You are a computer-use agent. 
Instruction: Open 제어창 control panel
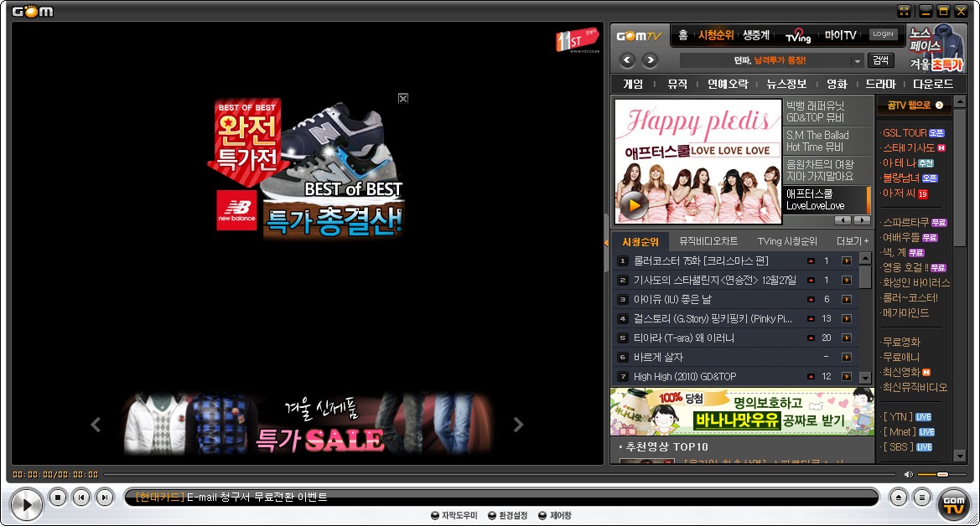coord(555,515)
